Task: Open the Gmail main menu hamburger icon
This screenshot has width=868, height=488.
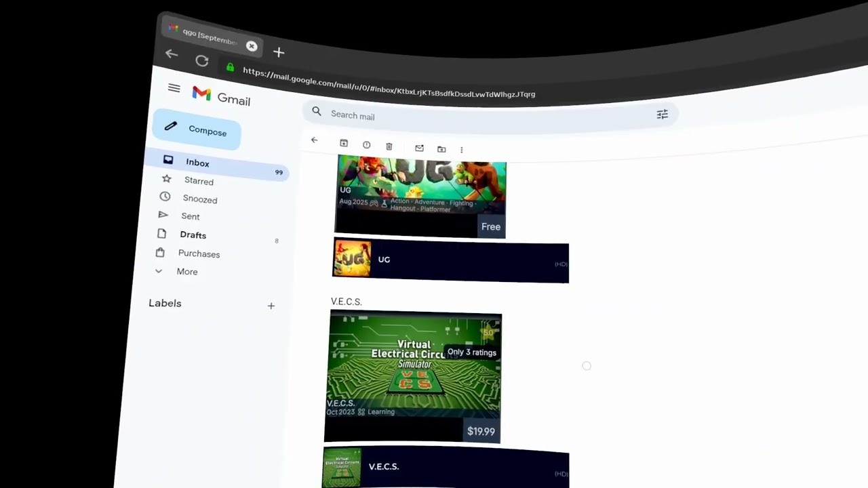Action: 174,88
